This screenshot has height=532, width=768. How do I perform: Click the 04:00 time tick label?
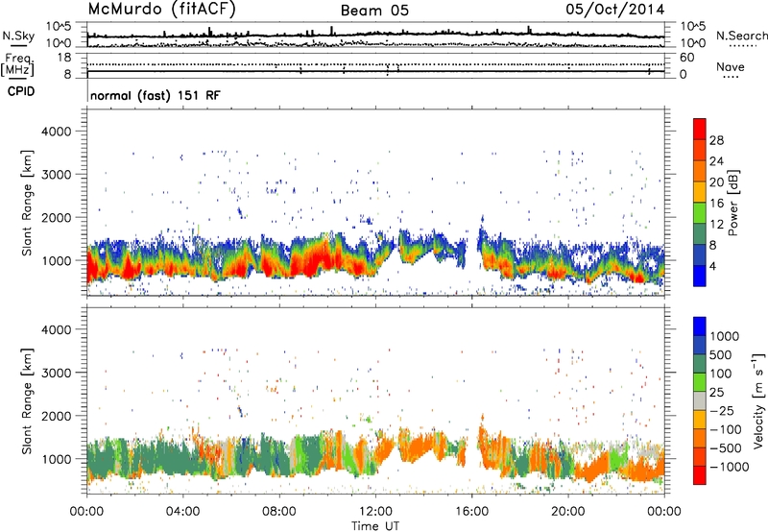(x=182, y=512)
